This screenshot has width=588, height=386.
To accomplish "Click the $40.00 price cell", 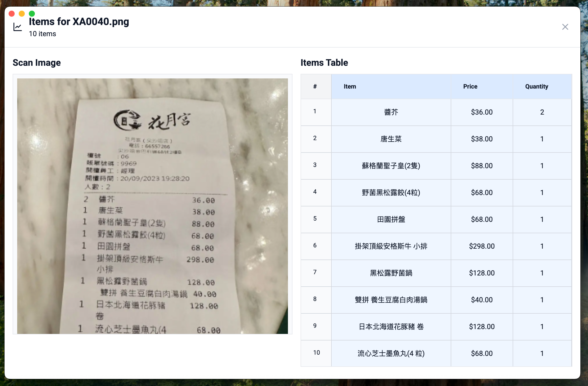I will tap(482, 300).
